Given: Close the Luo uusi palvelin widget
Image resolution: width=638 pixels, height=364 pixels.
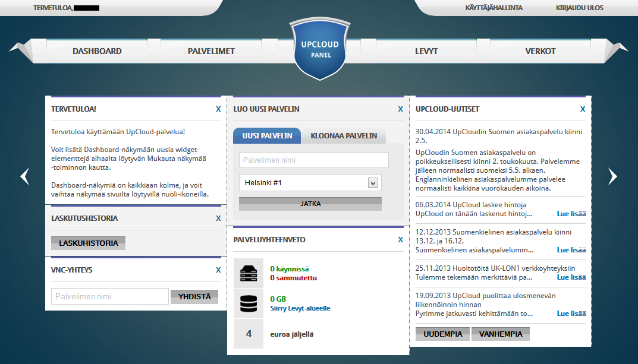Looking at the screenshot, I should (400, 109).
